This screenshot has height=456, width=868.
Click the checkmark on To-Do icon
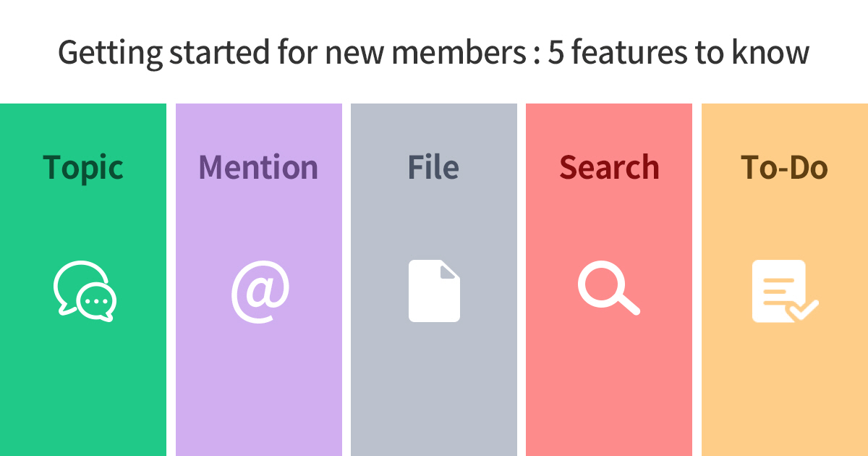pyautogui.click(x=803, y=311)
